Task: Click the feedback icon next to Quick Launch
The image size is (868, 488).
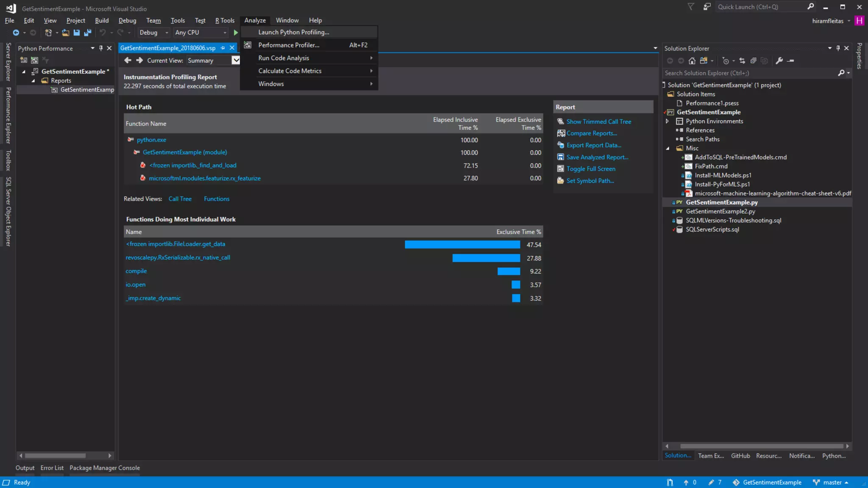Action: point(707,7)
